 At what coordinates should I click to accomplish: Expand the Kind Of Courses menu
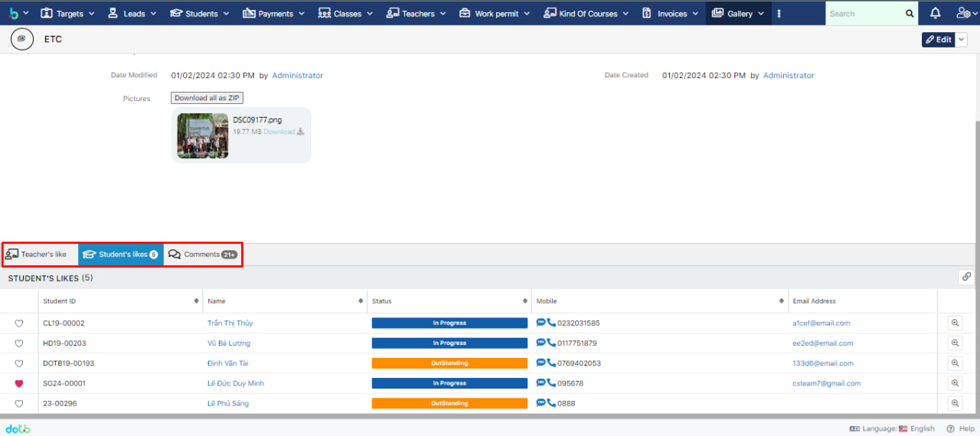pyautogui.click(x=586, y=14)
